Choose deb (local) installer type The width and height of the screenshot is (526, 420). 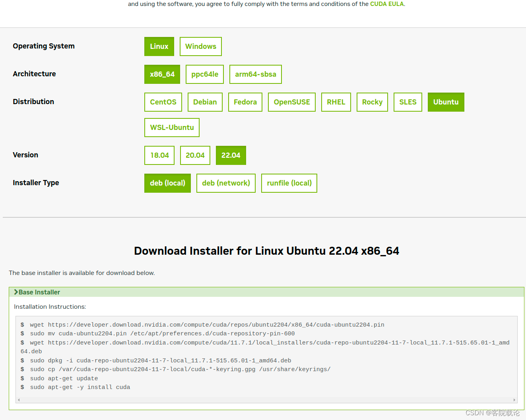click(167, 183)
